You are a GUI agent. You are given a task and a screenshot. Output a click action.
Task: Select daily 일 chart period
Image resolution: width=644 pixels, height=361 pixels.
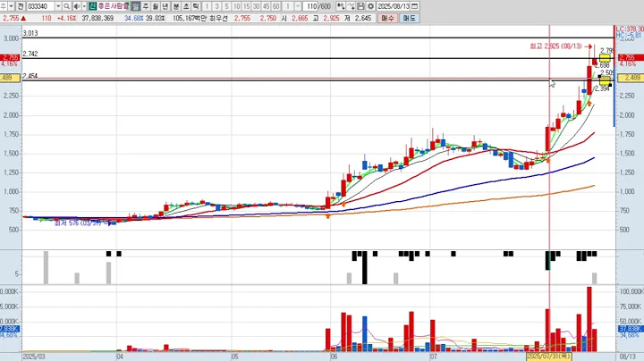[136, 6]
